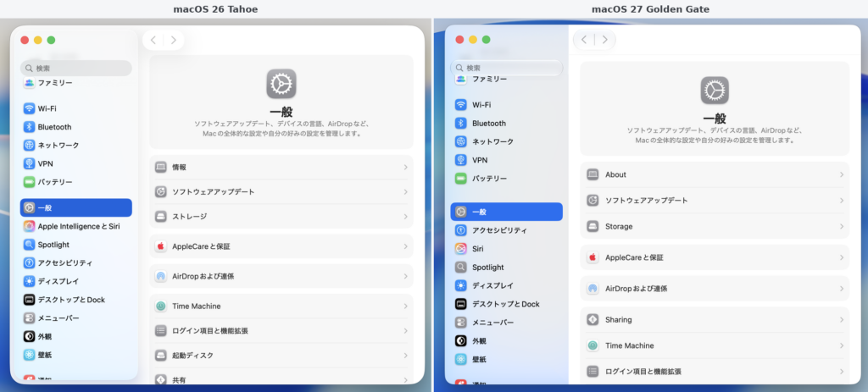Screen dimensions: 868x392
Task: Open Siri icon in Golden Gate sidebar
Action: [460, 249]
